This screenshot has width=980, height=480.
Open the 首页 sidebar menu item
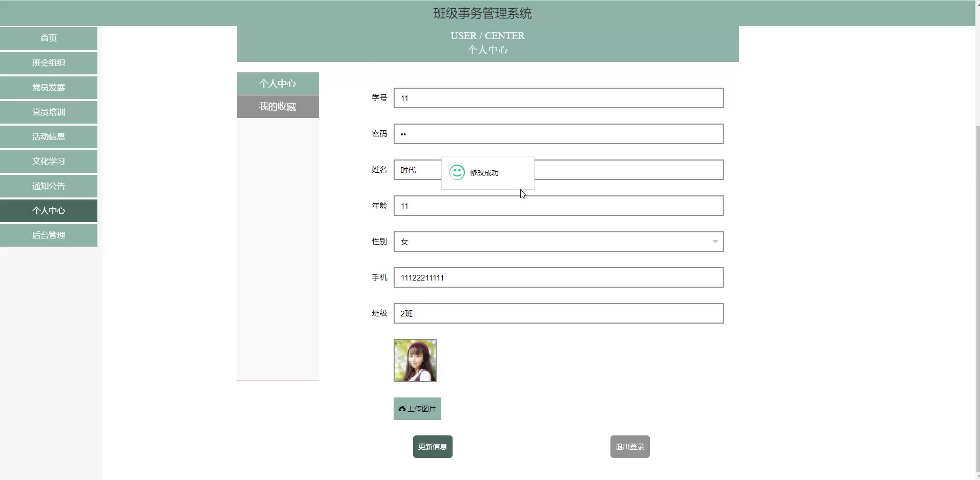coord(49,38)
